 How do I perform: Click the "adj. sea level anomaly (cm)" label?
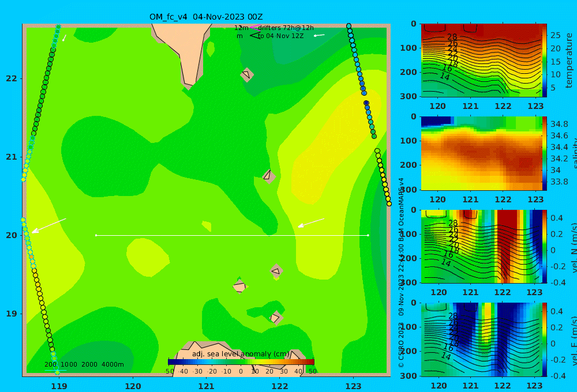(x=241, y=354)
